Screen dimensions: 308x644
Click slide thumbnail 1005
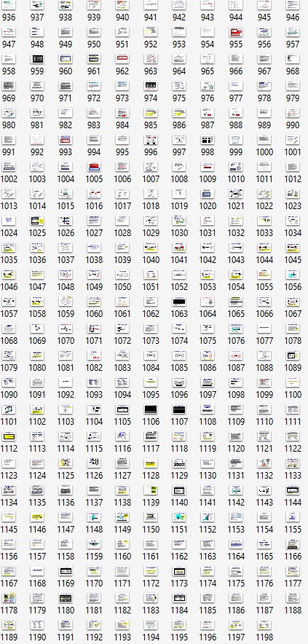94,166
